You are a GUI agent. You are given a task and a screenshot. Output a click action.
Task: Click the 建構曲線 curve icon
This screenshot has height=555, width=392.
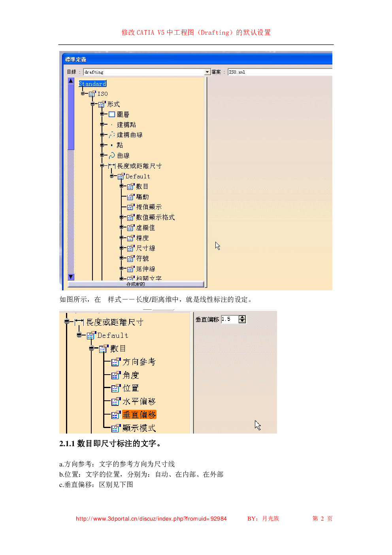[x=112, y=135]
